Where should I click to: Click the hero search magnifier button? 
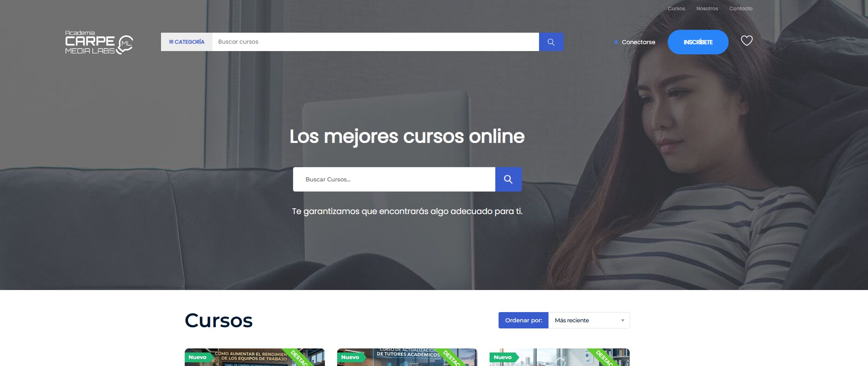508,179
